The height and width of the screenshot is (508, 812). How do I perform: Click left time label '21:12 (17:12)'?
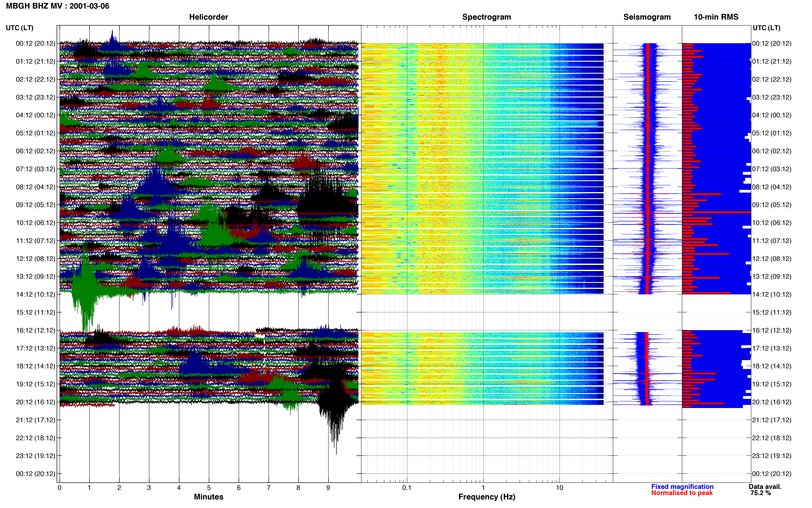[x=36, y=420]
